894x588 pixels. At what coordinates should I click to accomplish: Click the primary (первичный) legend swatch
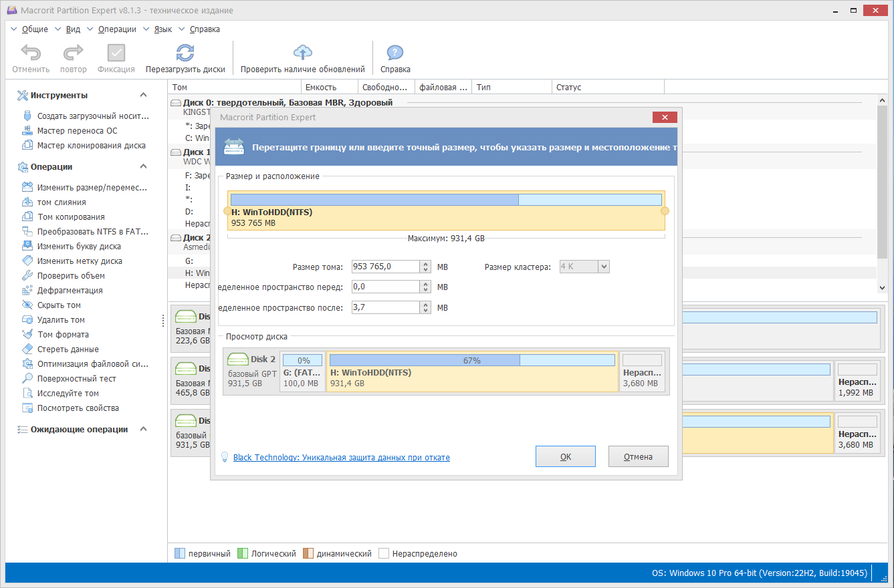(179, 553)
